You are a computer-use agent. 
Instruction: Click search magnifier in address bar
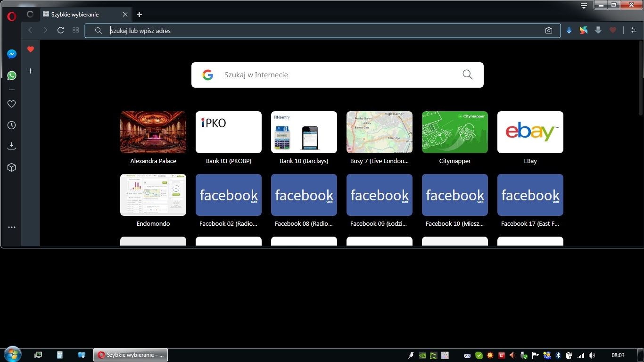(98, 31)
